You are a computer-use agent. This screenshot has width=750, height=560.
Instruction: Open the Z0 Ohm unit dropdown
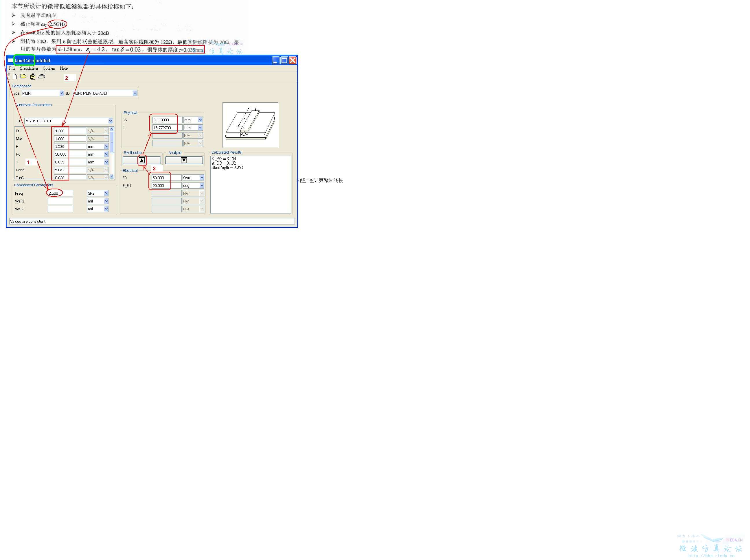pos(202,178)
